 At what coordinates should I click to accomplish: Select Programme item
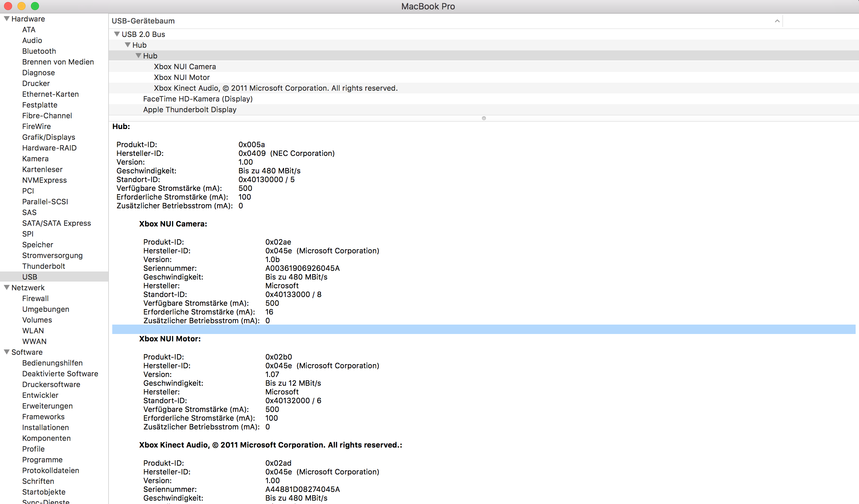point(42,459)
